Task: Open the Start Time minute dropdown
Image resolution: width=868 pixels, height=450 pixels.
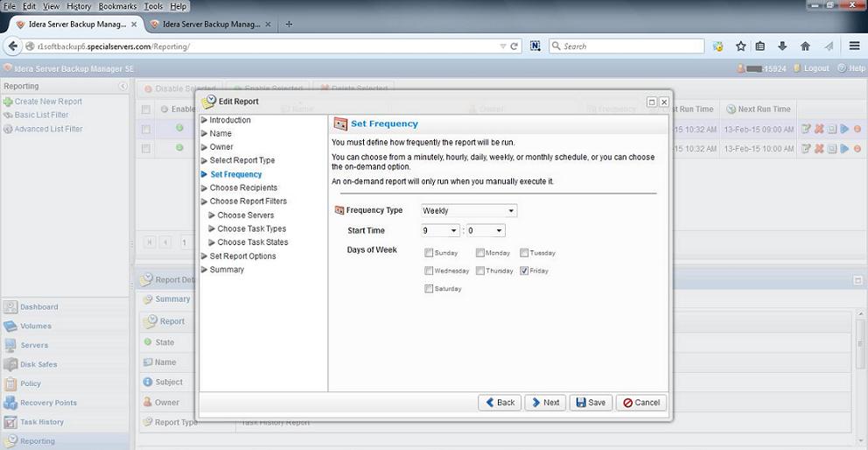Action: [486, 230]
